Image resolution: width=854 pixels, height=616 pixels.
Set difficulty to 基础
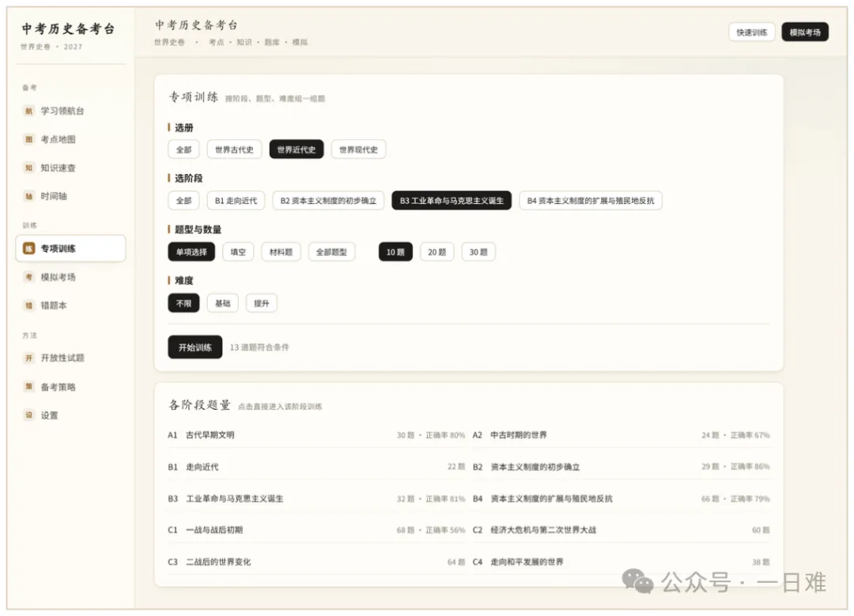click(223, 303)
